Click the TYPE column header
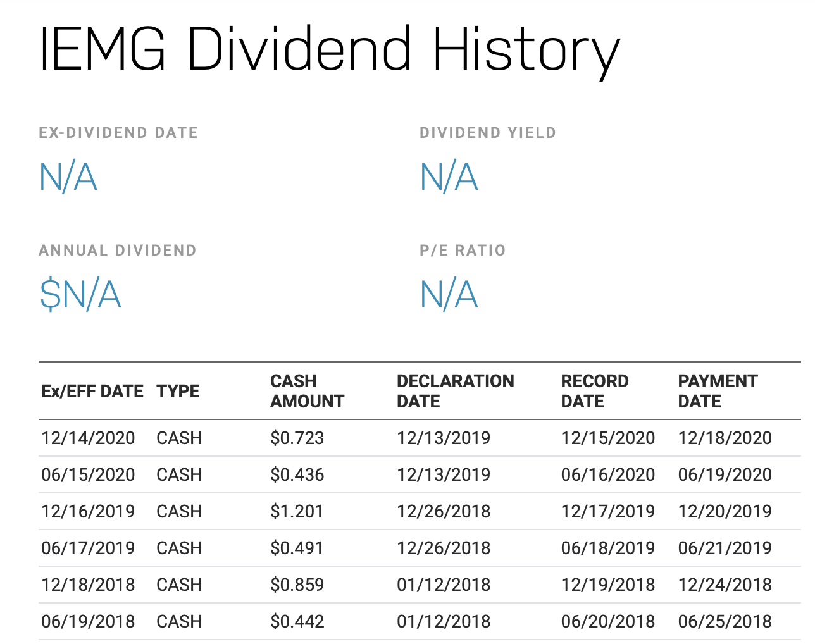Viewport: 815px width, 644px height. [x=178, y=391]
